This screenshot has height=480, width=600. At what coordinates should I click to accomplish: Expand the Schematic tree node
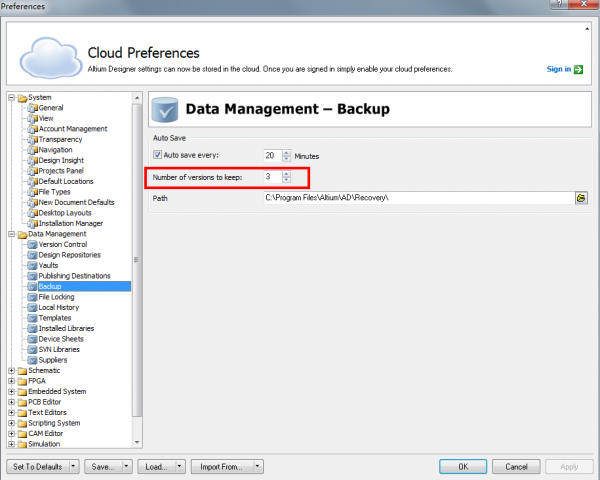(11, 370)
